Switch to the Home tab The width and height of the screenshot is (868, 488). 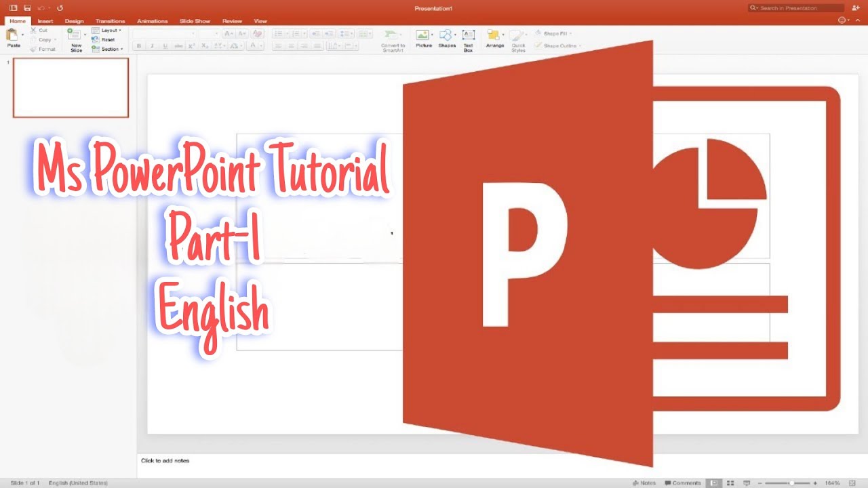(18, 21)
